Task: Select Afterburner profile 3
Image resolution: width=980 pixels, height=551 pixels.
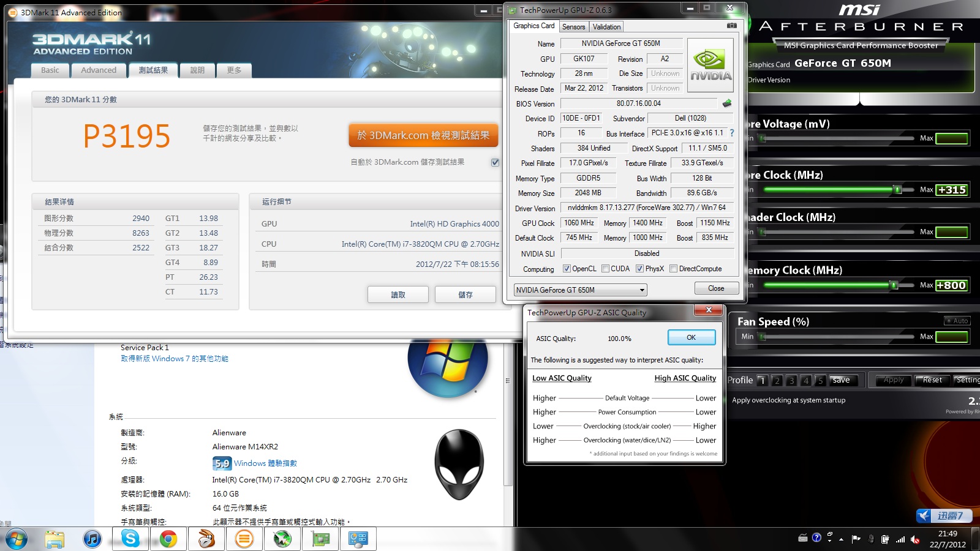Action: coord(791,381)
